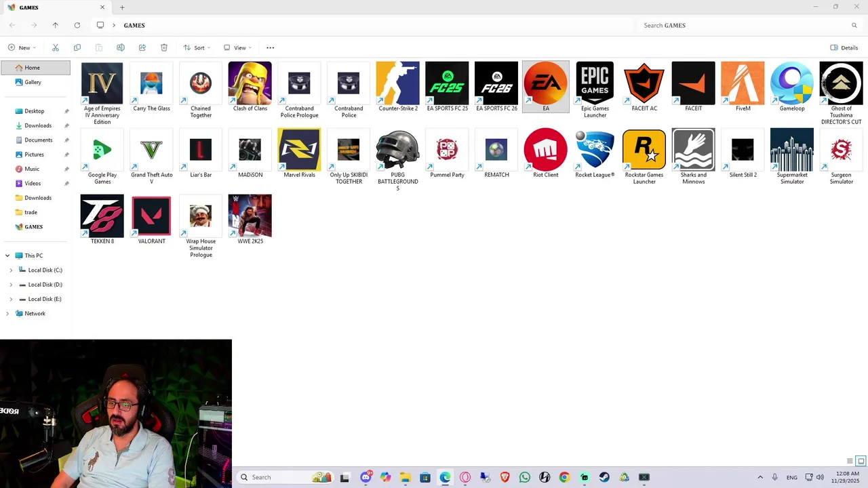This screenshot has height=488, width=868.
Task: Select the Carry The Glass shortcut
Action: click(151, 83)
